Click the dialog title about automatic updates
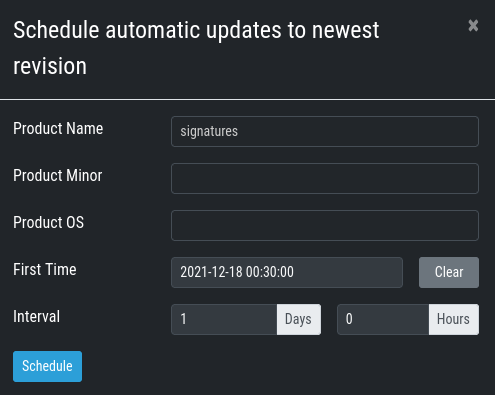The width and height of the screenshot is (495, 395). [196, 48]
